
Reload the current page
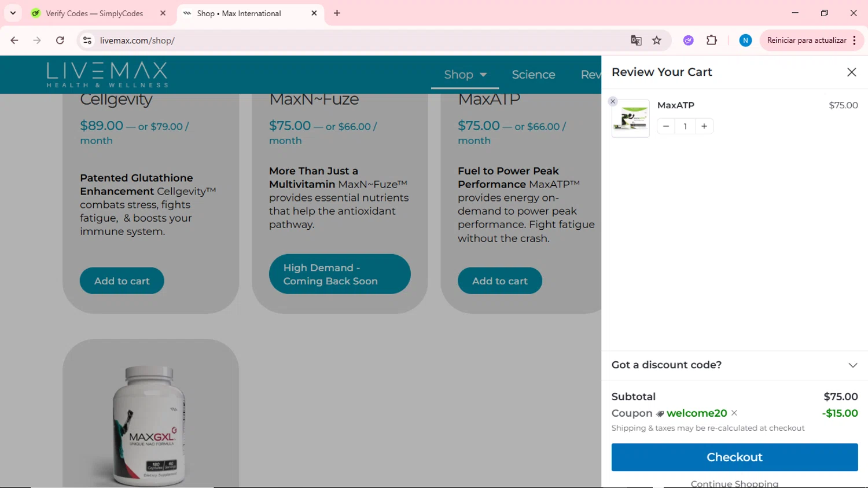tap(60, 41)
